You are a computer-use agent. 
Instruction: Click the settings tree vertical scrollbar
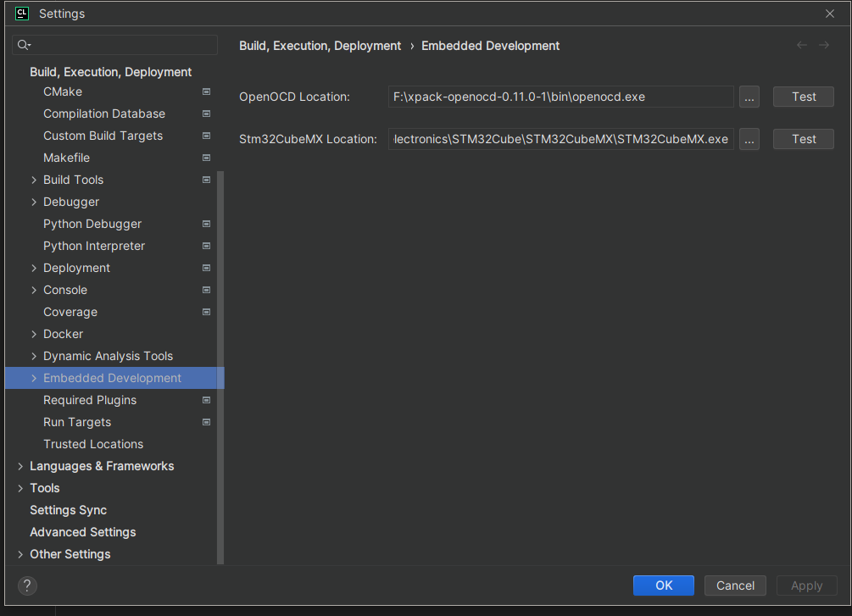tap(221, 364)
